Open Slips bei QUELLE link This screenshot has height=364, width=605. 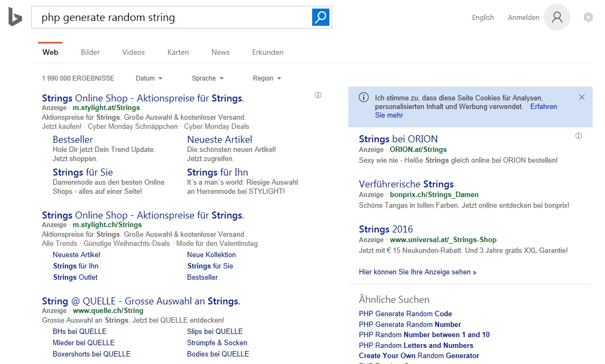(x=214, y=331)
